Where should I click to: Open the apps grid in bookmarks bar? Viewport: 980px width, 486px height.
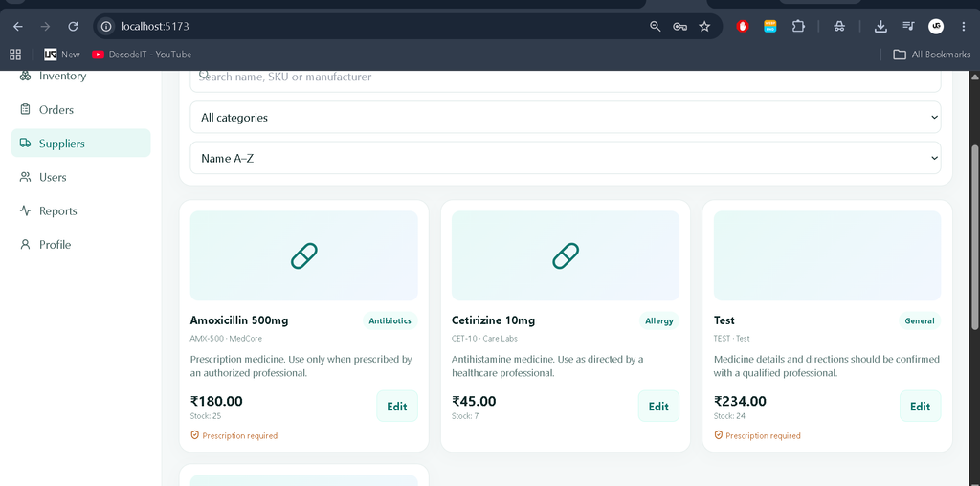[x=15, y=55]
